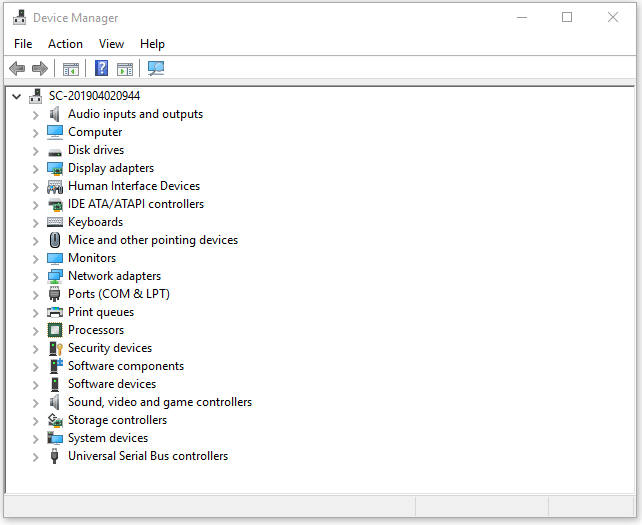The height and width of the screenshot is (525, 642).
Task: Maximize the Device Manager window
Action: coord(567,17)
